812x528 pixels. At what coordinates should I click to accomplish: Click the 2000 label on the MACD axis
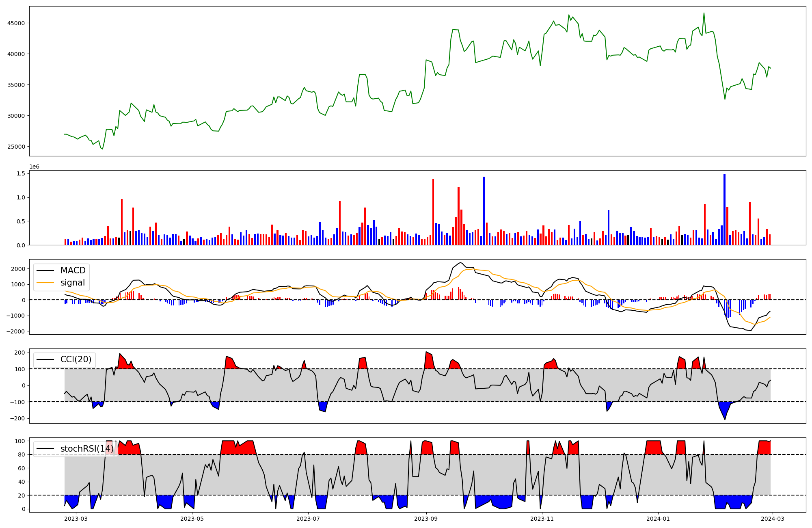[x=18, y=269]
